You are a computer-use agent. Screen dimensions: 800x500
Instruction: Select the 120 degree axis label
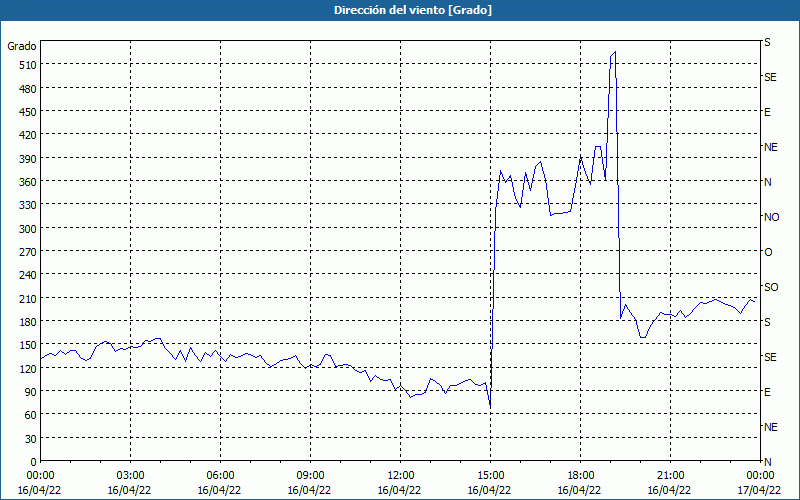click(27, 369)
